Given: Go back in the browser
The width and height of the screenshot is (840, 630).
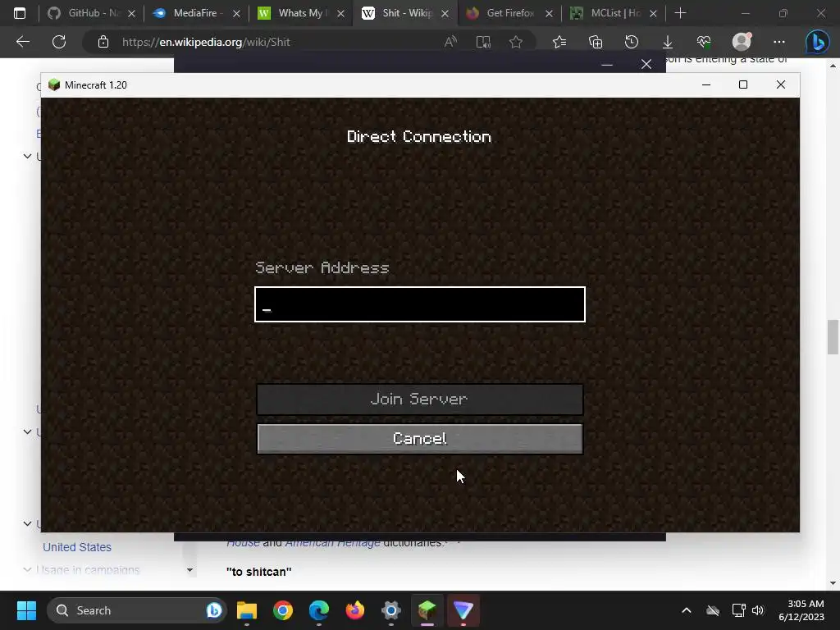Looking at the screenshot, I should point(22,42).
